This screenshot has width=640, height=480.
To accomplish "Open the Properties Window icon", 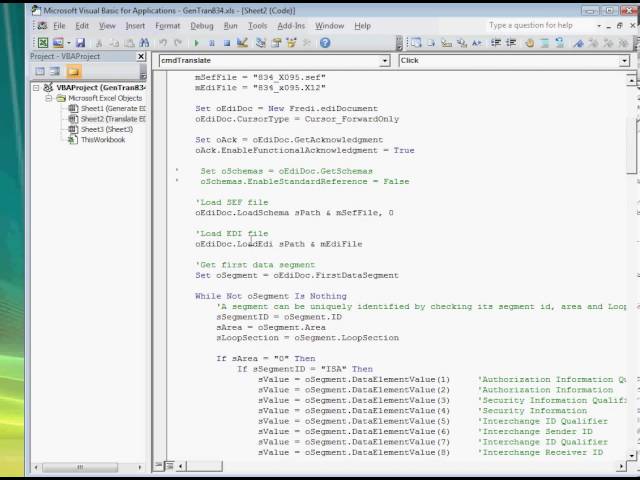I will point(276,42).
